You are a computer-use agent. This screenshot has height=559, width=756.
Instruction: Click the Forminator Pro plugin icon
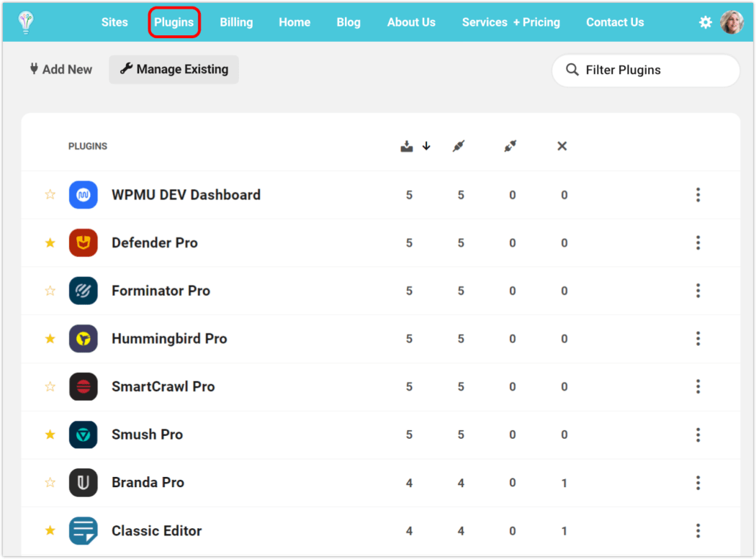pos(84,291)
